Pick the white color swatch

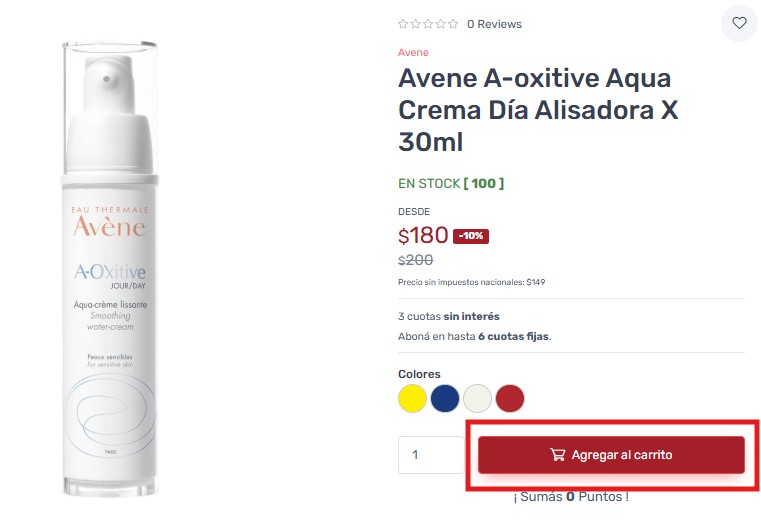click(x=477, y=398)
